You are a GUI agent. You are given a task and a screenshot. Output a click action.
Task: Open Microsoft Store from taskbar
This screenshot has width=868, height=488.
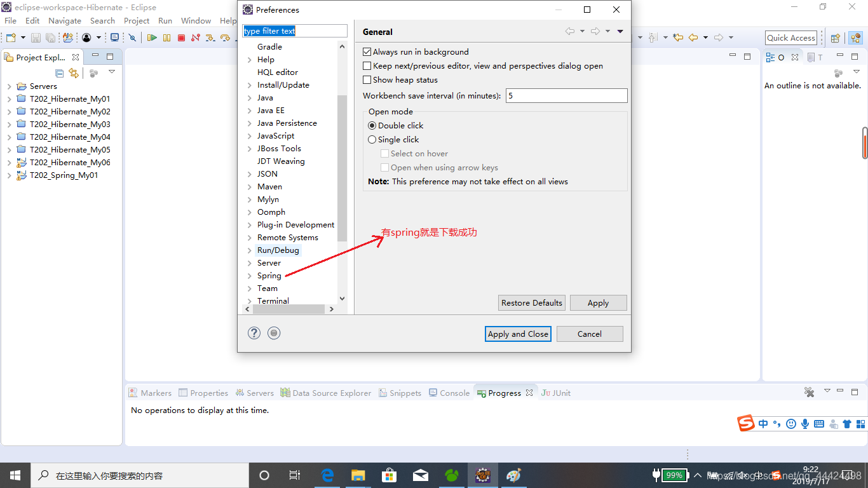coord(390,475)
